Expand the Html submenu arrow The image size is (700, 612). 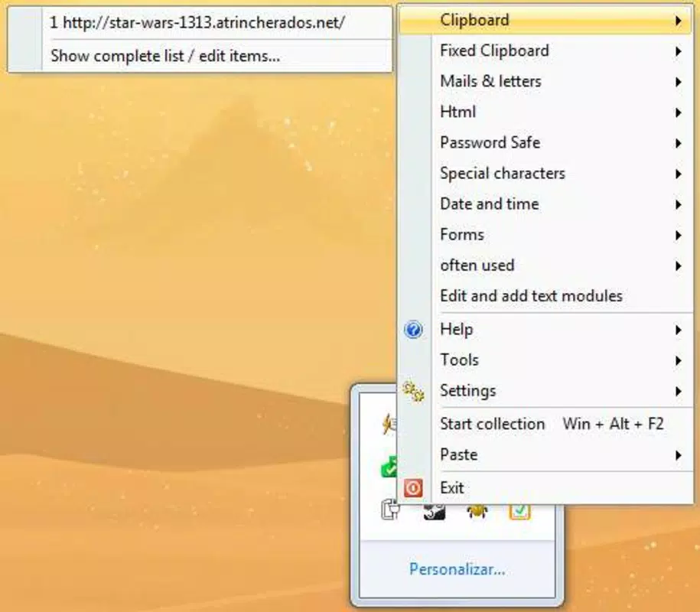tap(678, 112)
